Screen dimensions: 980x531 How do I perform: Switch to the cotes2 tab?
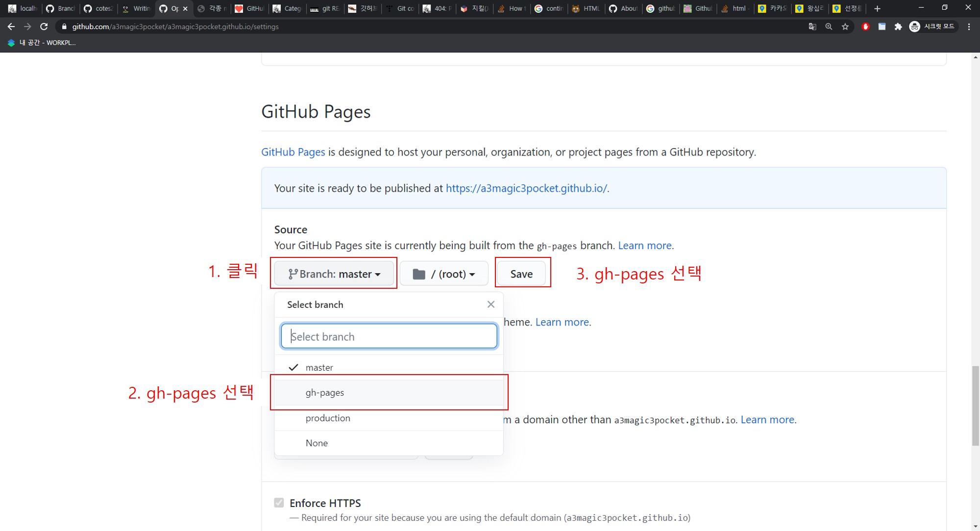(98, 8)
